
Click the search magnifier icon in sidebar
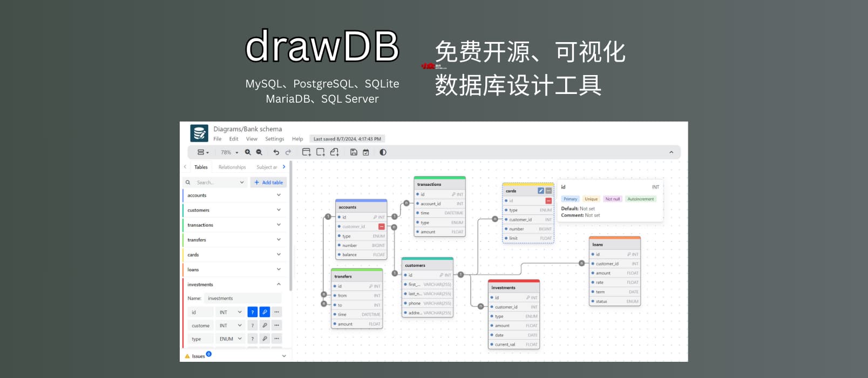(x=188, y=183)
